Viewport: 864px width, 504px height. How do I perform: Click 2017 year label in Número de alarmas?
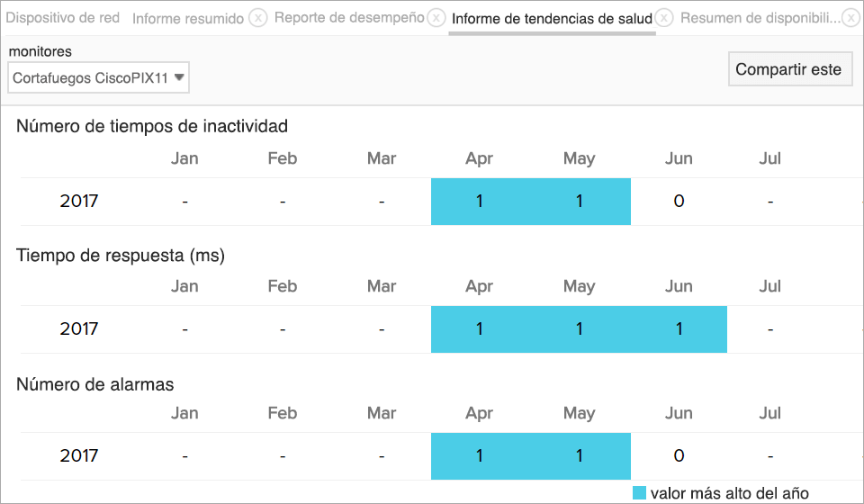[79, 456]
